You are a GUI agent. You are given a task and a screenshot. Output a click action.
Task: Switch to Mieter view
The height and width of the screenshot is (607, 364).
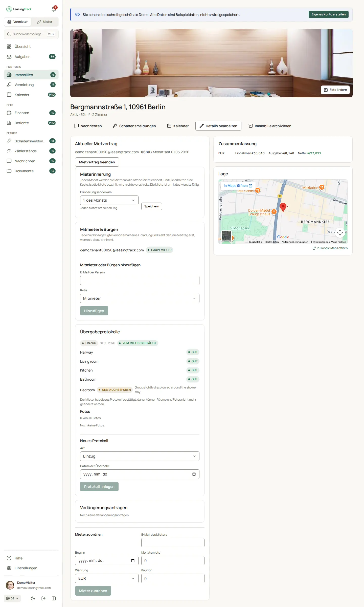pos(45,22)
